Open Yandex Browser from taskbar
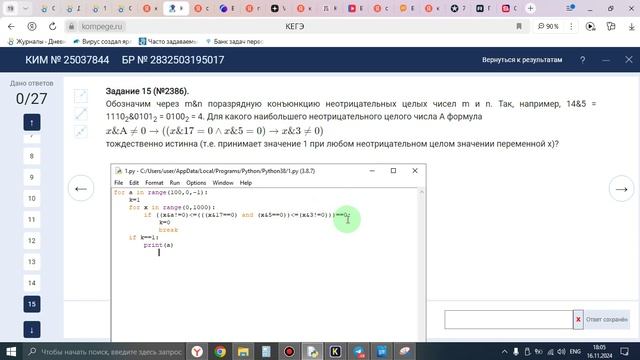This screenshot has width=640, height=360. pos(197,351)
